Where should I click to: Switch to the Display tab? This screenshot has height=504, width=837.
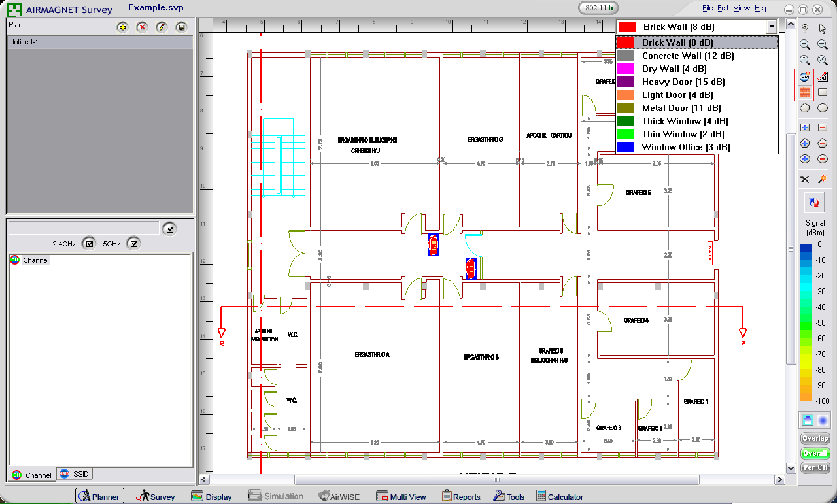[x=211, y=497]
